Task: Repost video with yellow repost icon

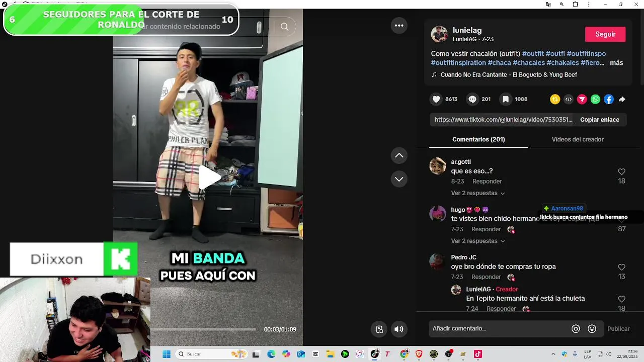Action: [555, 99]
